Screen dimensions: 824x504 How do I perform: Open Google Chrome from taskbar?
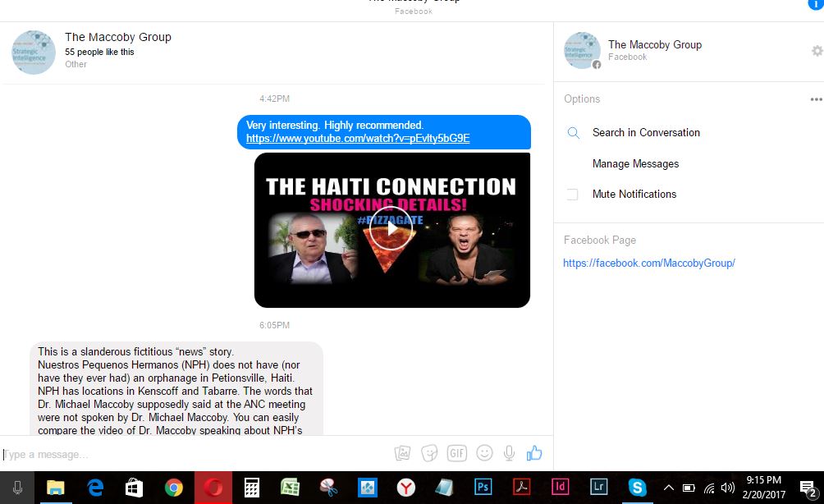pyautogui.click(x=173, y=488)
